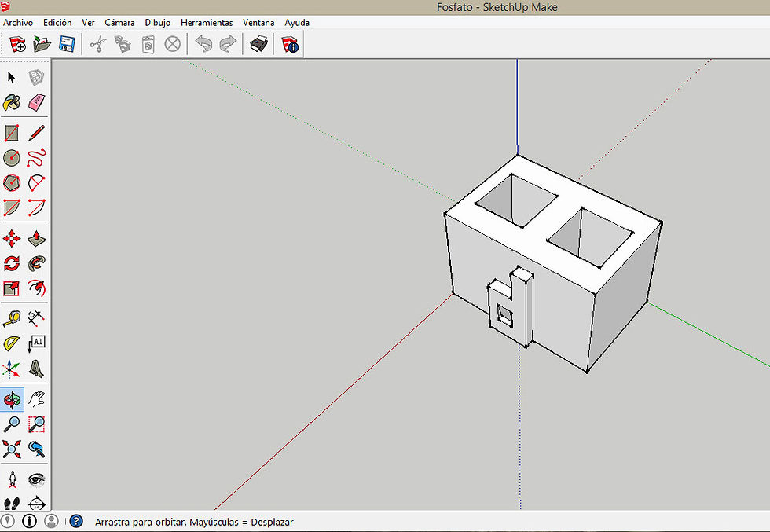This screenshot has height=532, width=770.
Task: Select the Follow Me tool
Action: pos(36,263)
